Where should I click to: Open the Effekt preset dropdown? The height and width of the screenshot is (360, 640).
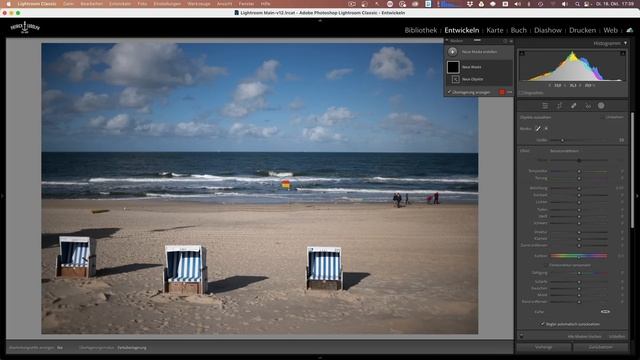click(564, 151)
